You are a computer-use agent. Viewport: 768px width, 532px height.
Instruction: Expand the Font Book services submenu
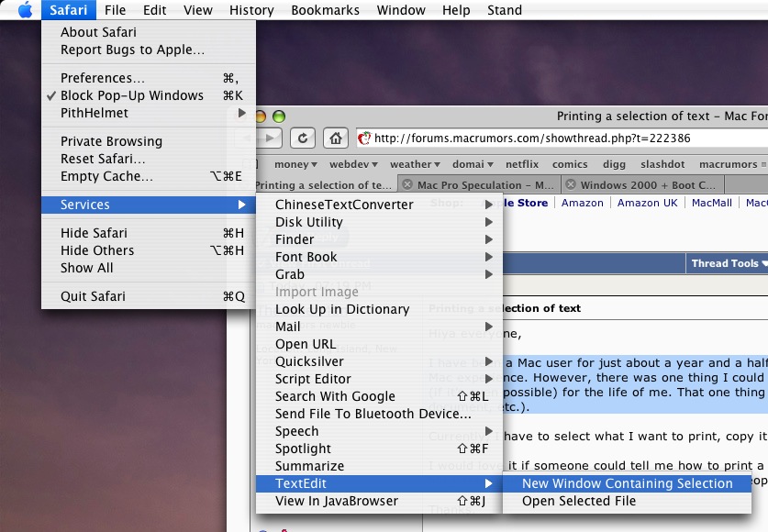coord(380,257)
